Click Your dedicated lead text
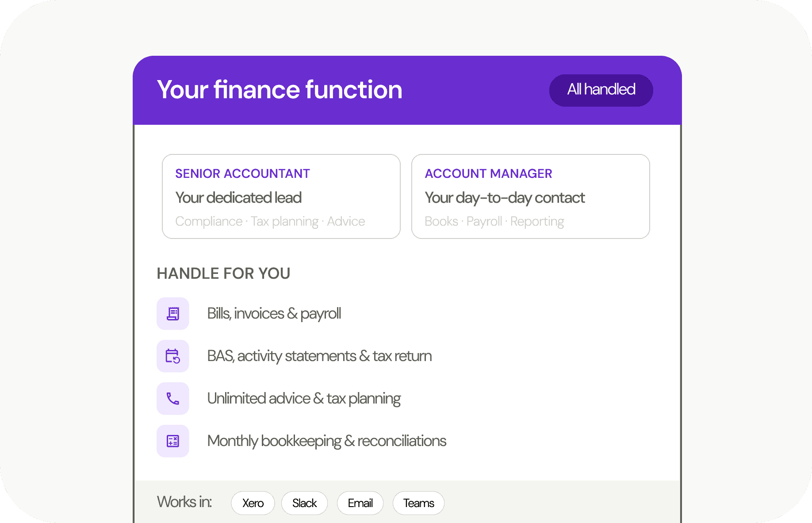812x523 pixels. tap(239, 198)
